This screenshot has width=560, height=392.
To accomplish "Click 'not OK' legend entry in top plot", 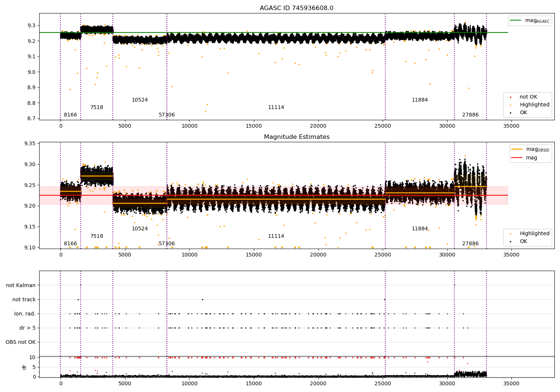I will point(528,97).
